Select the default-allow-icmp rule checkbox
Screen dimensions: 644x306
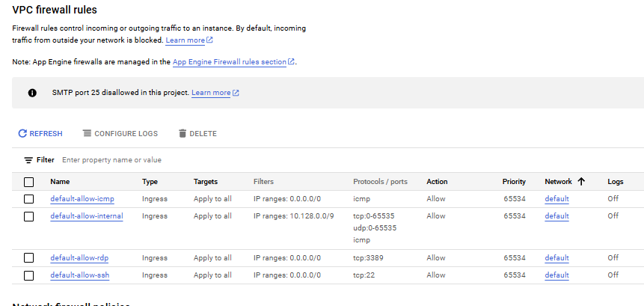(29, 199)
